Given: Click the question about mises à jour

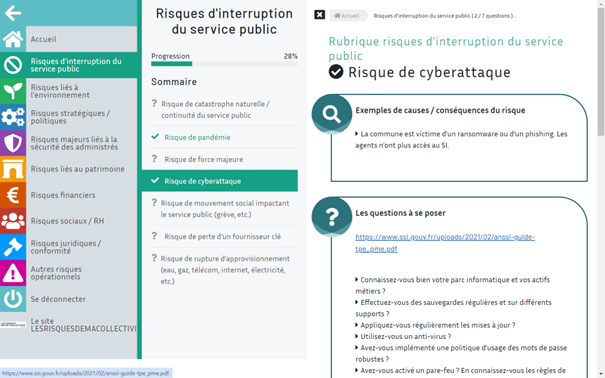Looking at the screenshot, I should [435, 325].
